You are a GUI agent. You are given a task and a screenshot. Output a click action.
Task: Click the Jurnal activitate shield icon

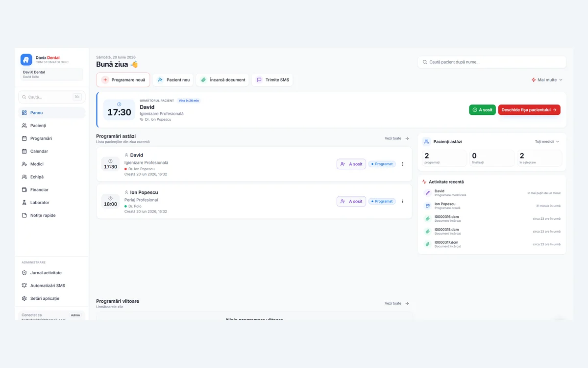24,273
